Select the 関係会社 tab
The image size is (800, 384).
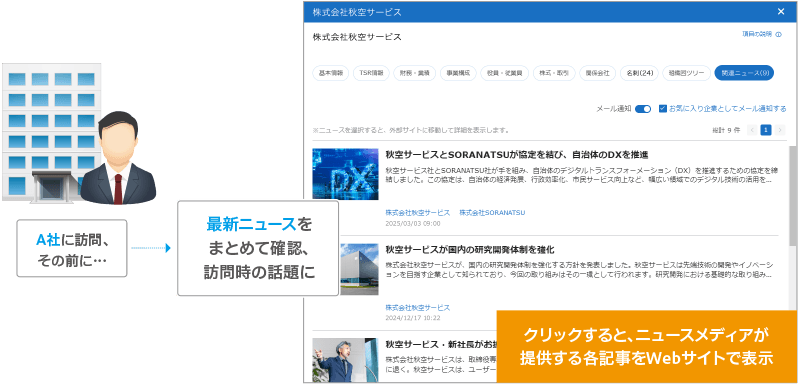click(x=597, y=73)
